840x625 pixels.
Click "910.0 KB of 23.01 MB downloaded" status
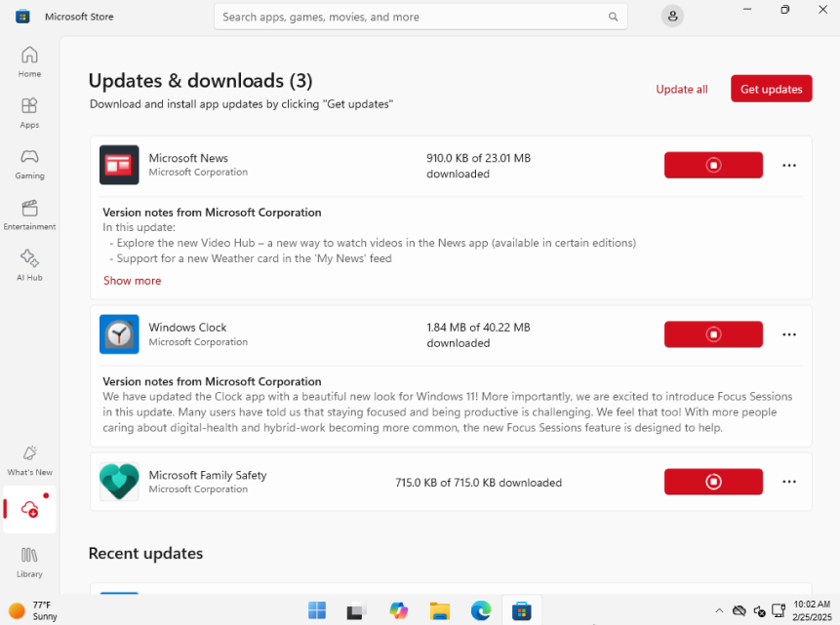pos(478,166)
